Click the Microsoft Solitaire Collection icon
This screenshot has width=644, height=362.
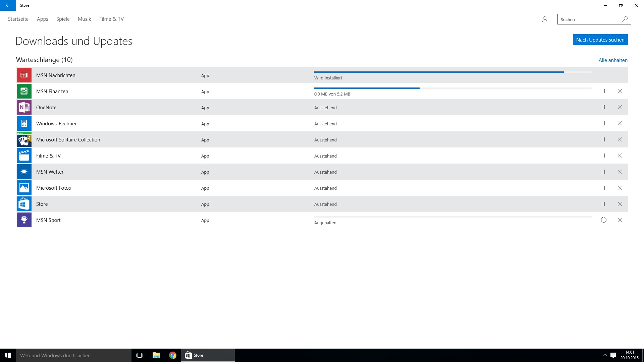click(x=24, y=140)
